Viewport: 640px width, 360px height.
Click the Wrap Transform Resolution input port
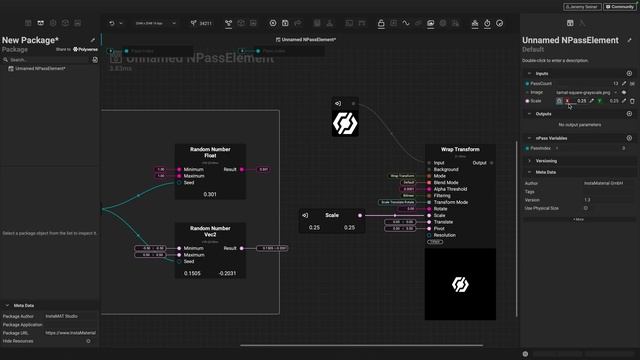(429, 235)
